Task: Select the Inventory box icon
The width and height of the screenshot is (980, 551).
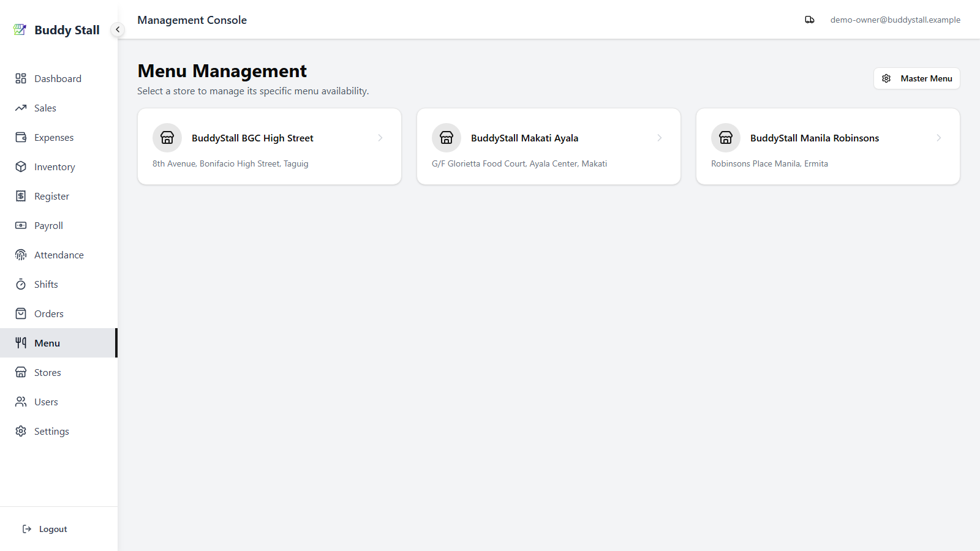Action: (x=21, y=167)
